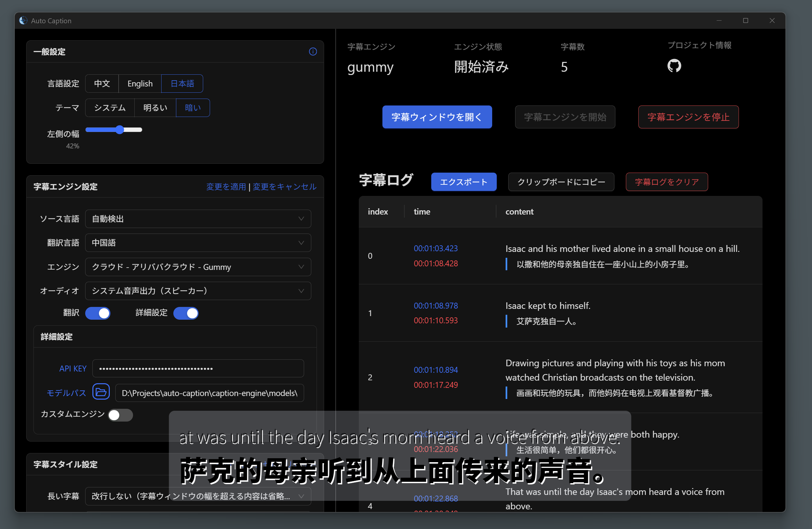Open the GitHub project info icon
The image size is (812, 529).
[674, 66]
